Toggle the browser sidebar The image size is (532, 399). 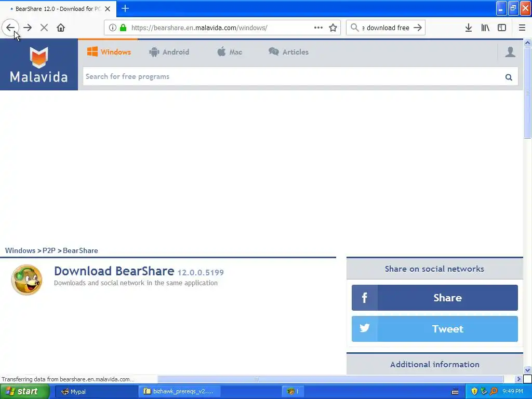[x=502, y=28]
